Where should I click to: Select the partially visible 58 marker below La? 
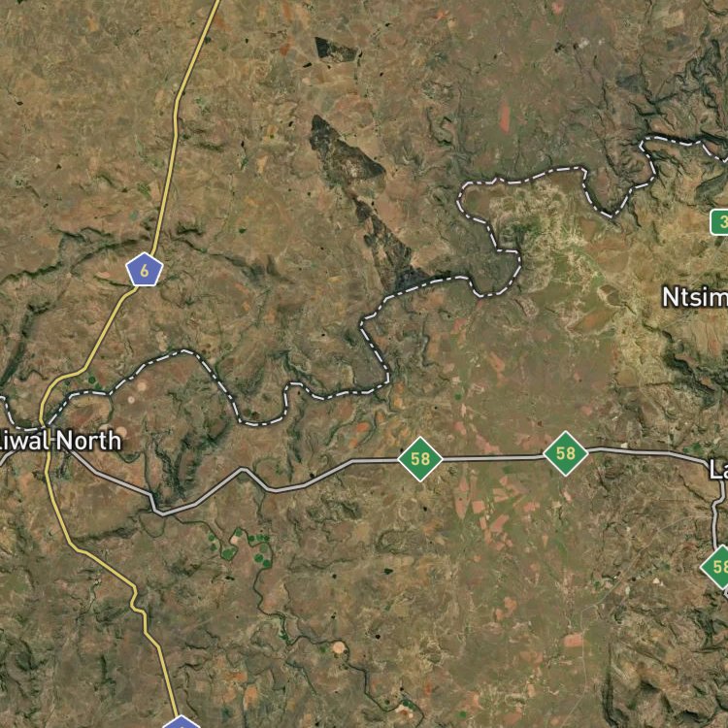click(716, 568)
